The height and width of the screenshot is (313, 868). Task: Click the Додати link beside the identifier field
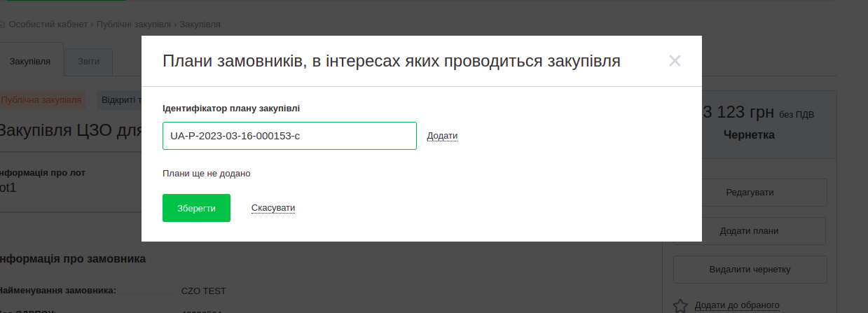442,136
